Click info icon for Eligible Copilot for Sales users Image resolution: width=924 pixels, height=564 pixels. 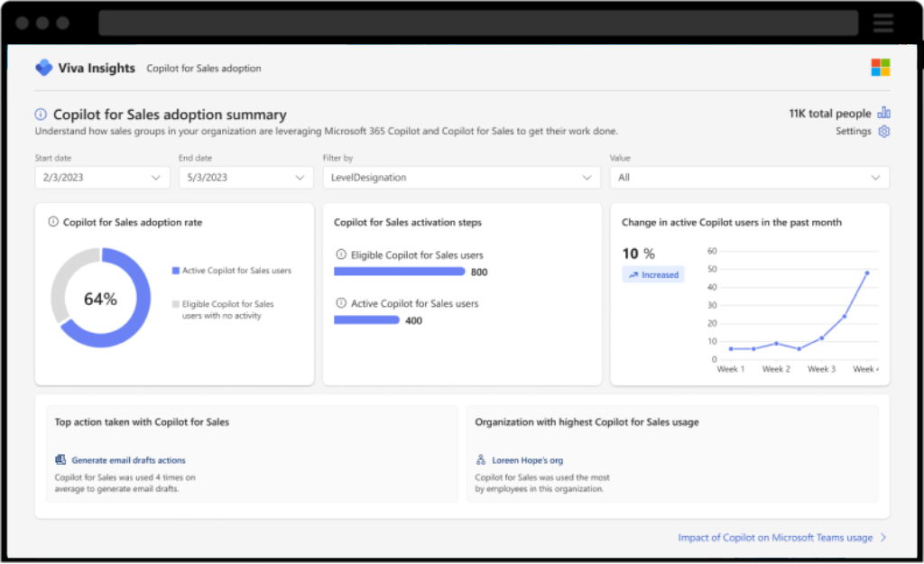point(340,254)
